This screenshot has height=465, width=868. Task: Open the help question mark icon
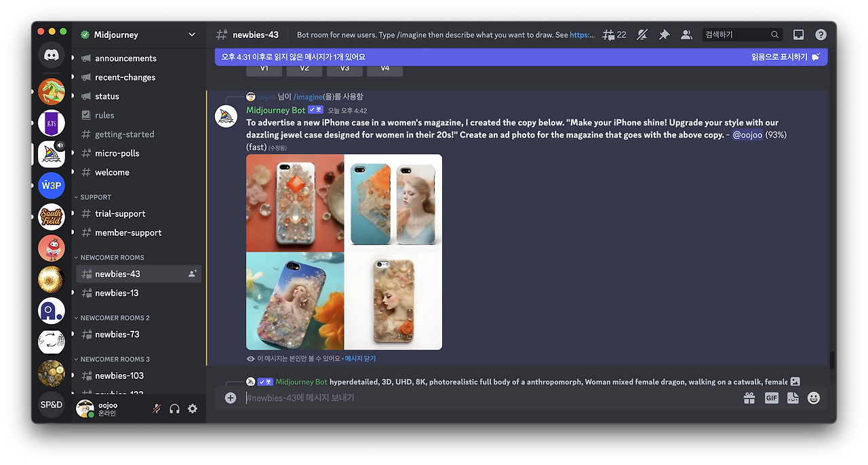pyautogui.click(x=821, y=35)
